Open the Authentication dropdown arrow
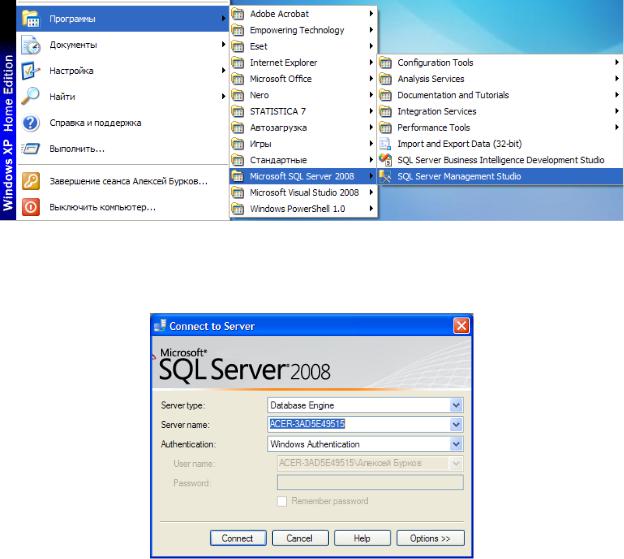 tap(456, 444)
